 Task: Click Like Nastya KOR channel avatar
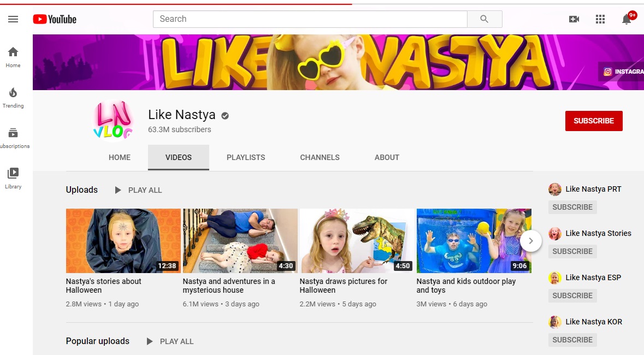click(555, 322)
